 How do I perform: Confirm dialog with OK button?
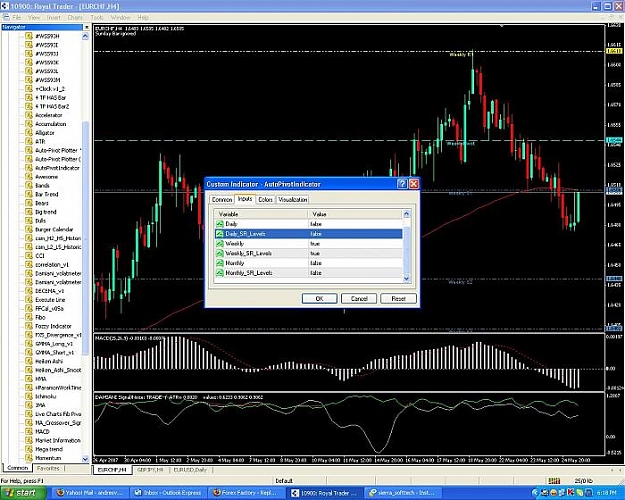coord(320,299)
